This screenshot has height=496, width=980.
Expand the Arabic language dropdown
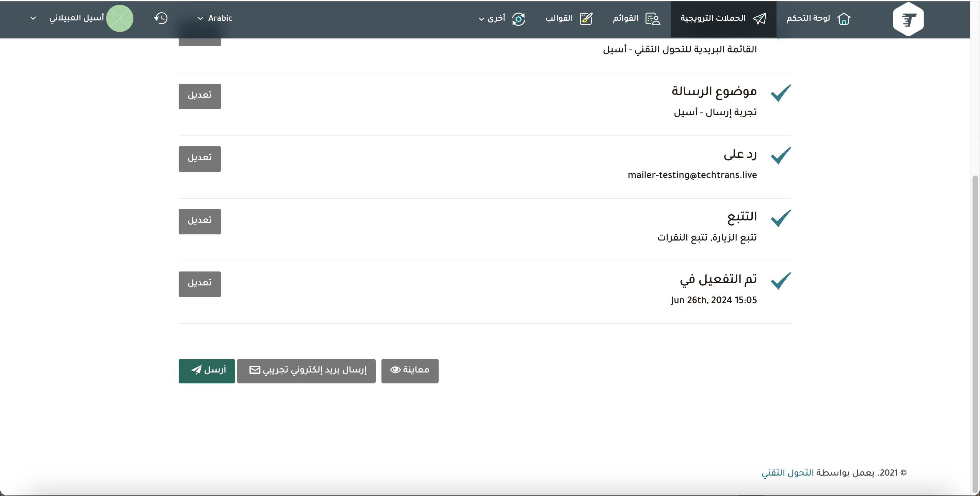pyautogui.click(x=215, y=18)
